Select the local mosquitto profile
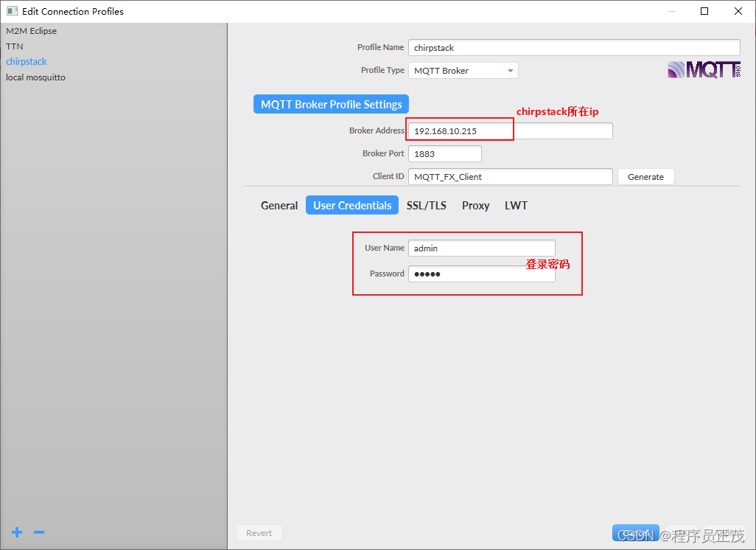Viewport: 756px width, 550px height. click(x=35, y=77)
